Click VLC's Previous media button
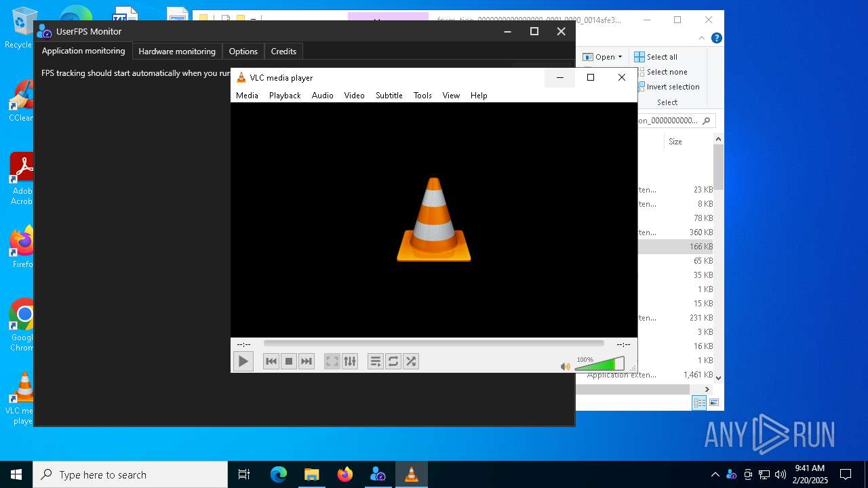The image size is (868, 488). pos(271,361)
